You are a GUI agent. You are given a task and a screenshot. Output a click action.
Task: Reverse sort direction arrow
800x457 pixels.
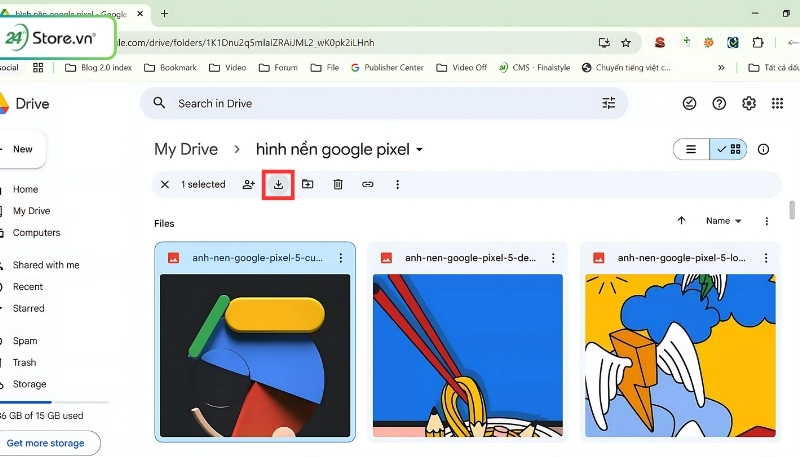[x=681, y=220]
